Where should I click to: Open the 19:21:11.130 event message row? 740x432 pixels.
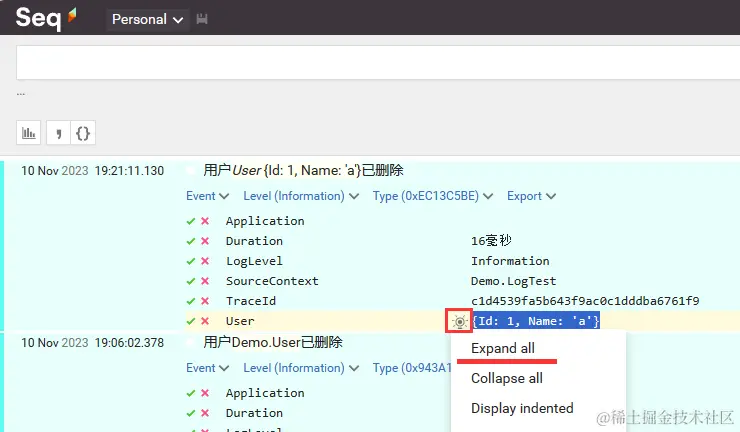pos(303,170)
